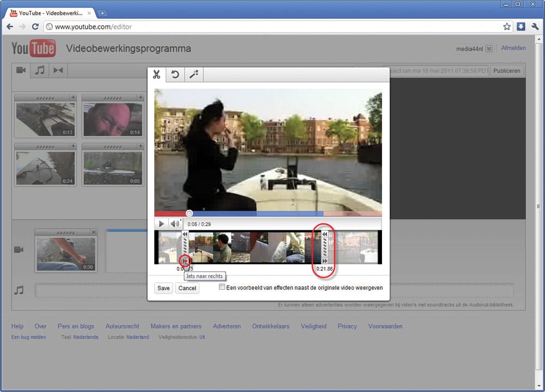Click the Save button

coord(163,288)
